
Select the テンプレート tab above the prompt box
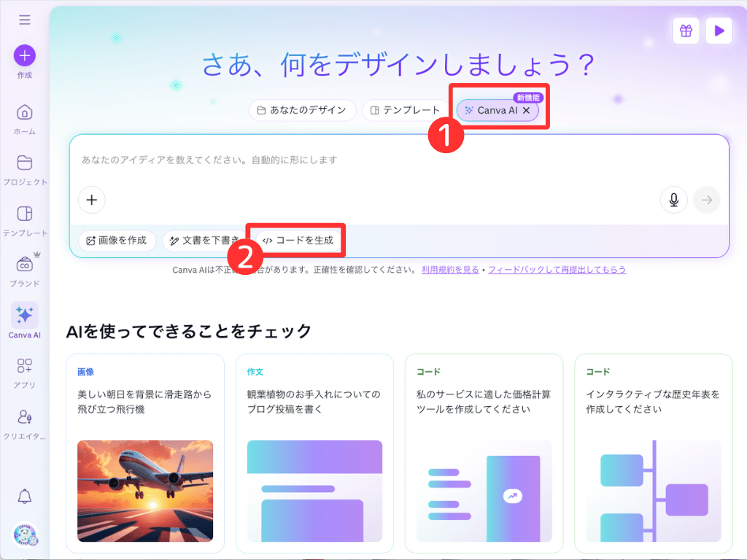point(405,111)
